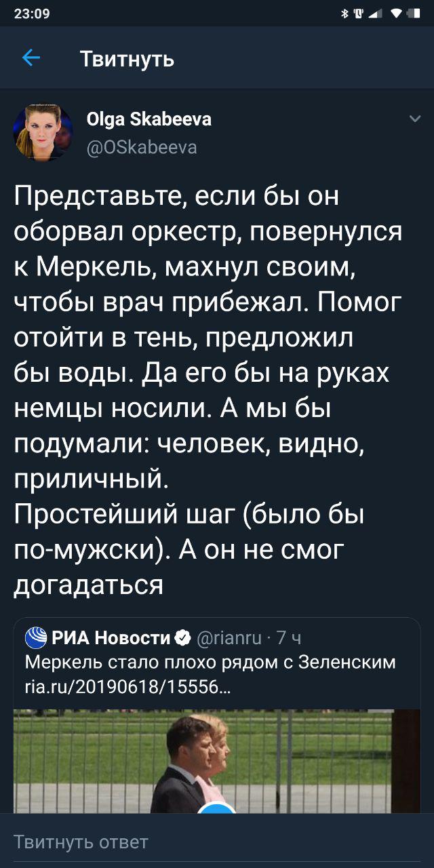The height and width of the screenshot is (868, 434).
Task: Click the РИА Новости logo icon
Action: (36, 638)
